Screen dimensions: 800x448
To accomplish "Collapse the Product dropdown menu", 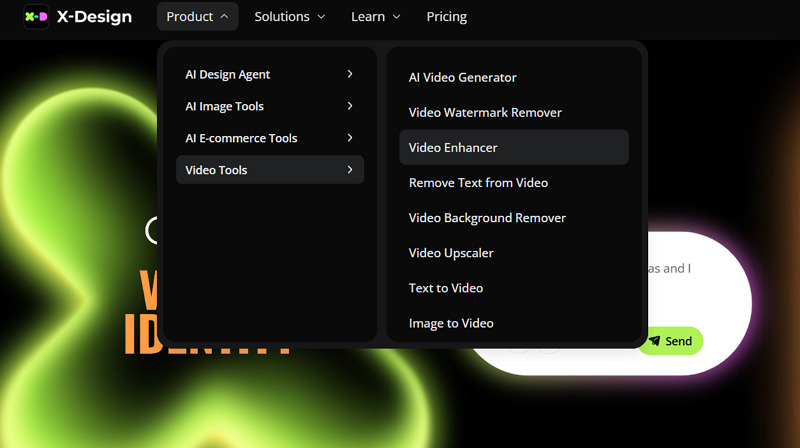I will point(197,16).
